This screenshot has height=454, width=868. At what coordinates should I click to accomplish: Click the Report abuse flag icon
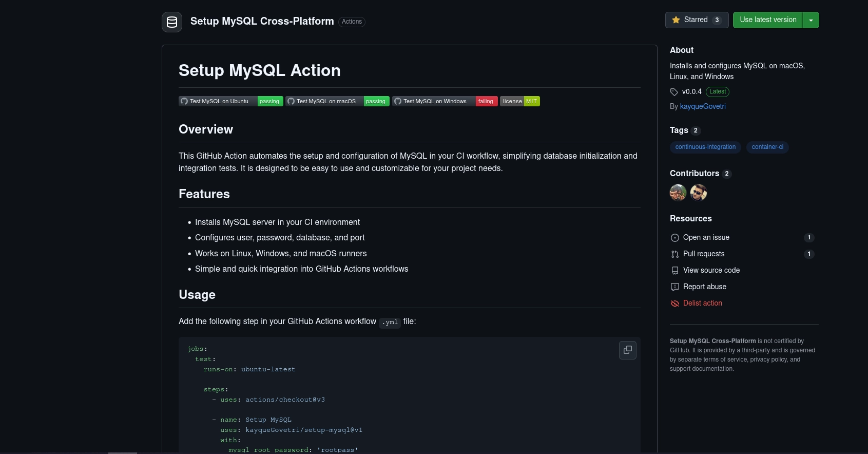pyautogui.click(x=675, y=287)
